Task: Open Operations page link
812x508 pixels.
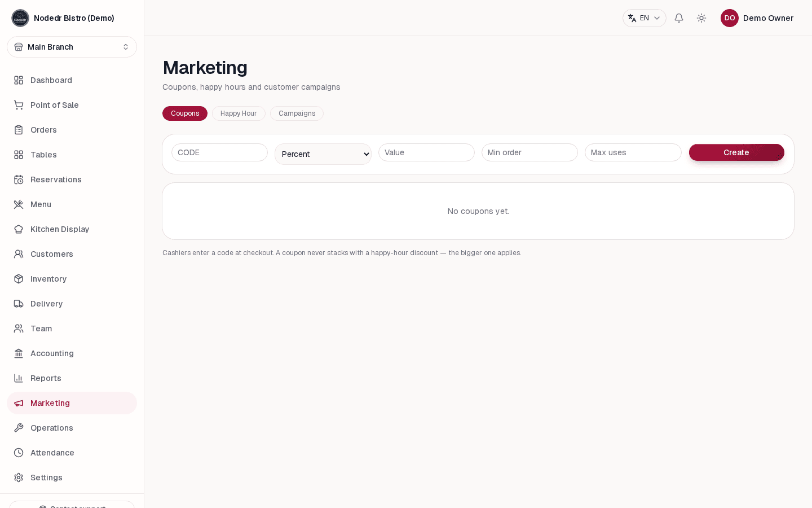Action: coord(72,428)
